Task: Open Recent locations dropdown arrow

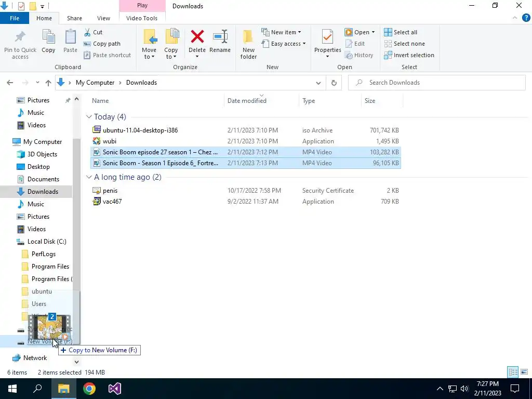Action: click(37, 83)
